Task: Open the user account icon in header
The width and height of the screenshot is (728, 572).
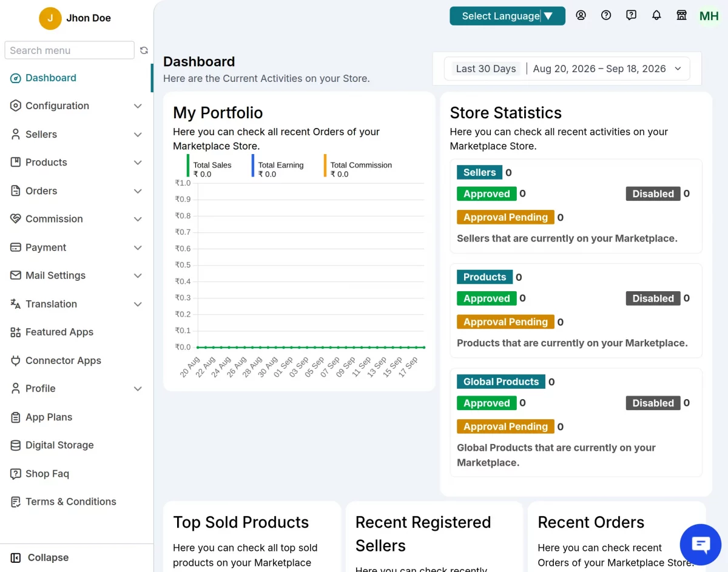Action: coord(581,16)
